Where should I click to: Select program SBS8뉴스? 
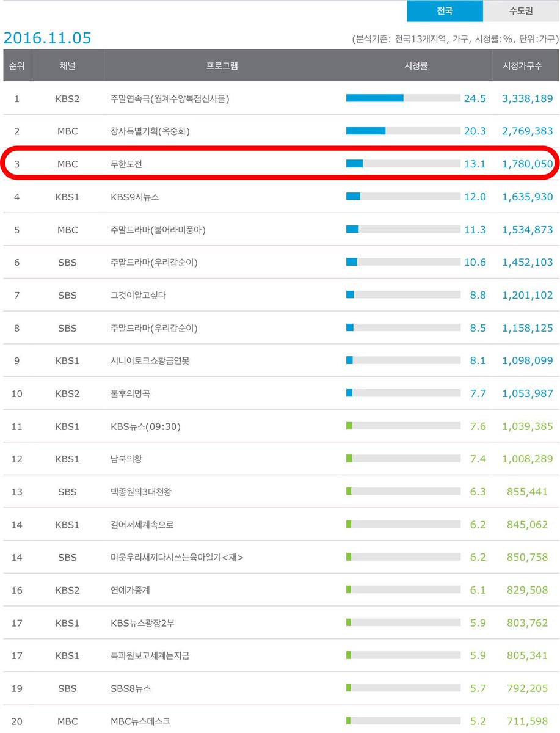131,688
